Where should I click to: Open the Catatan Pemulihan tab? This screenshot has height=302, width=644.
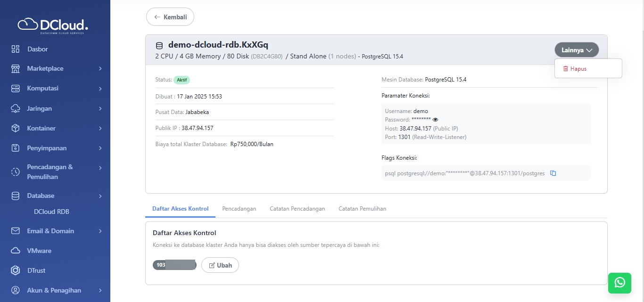click(x=362, y=209)
